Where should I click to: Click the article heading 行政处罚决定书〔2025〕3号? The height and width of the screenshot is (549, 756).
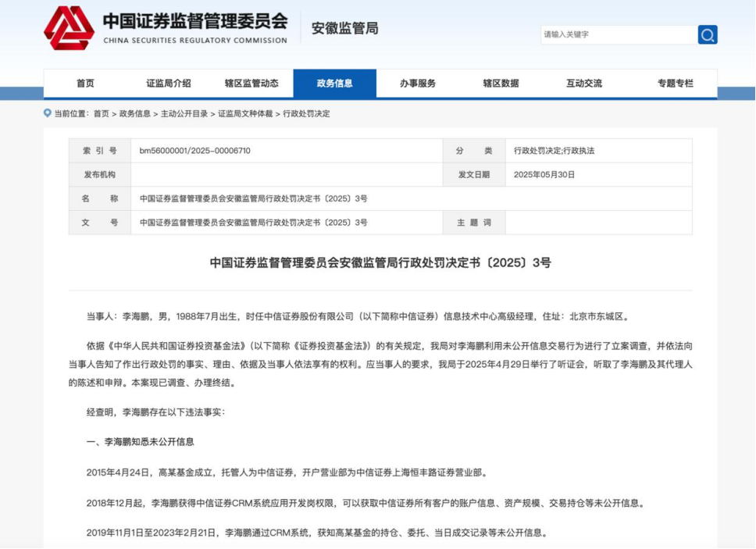380,262
